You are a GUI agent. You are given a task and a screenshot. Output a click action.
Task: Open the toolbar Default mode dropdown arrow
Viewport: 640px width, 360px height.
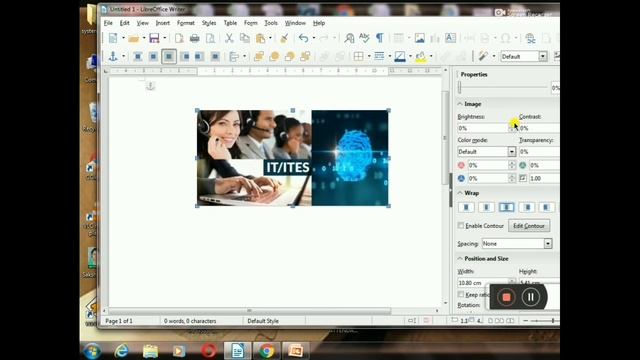[x=542, y=56]
